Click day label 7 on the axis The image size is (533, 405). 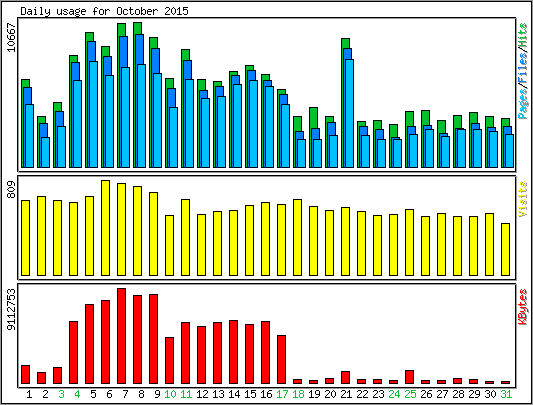[125, 394]
